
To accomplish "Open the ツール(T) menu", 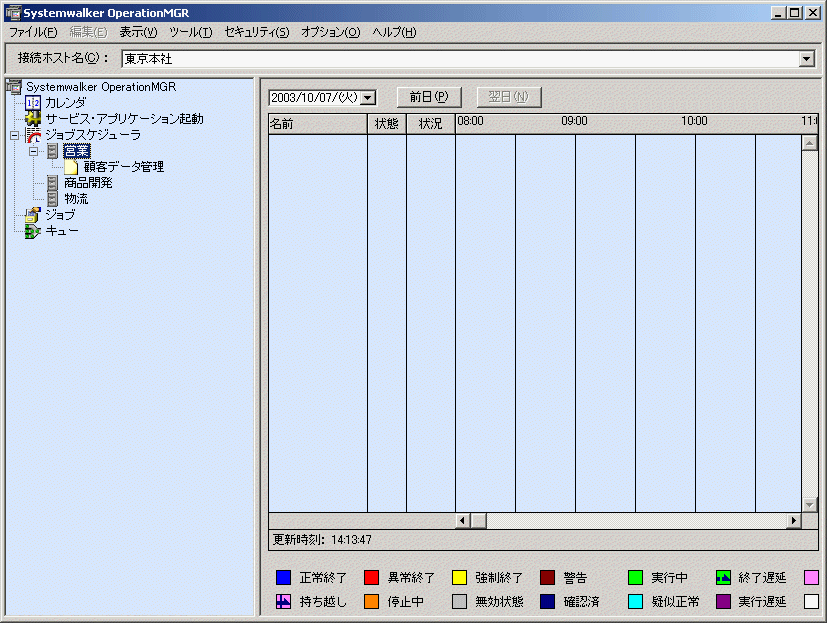I will 190,32.
